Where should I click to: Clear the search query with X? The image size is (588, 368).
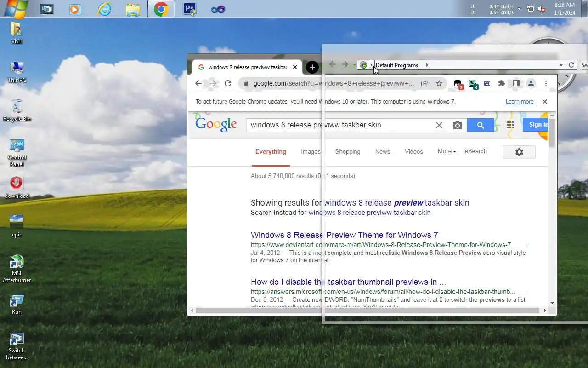439,125
